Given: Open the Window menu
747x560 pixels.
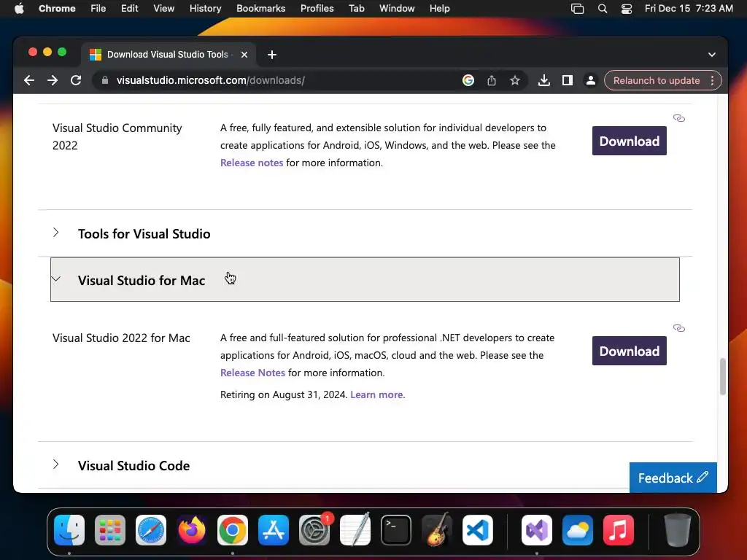Looking at the screenshot, I should tap(397, 9).
